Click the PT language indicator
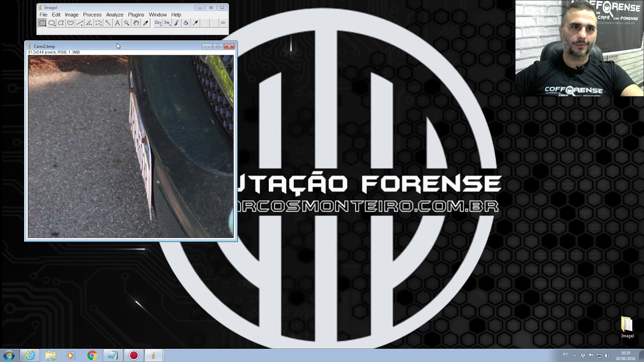Screen dimensions: 644x362 coord(566,354)
